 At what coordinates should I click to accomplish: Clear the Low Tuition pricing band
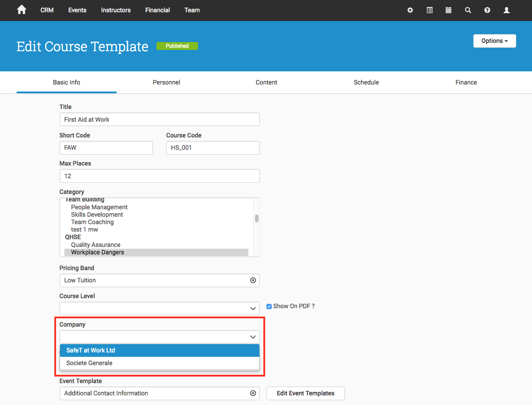(x=253, y=280)
